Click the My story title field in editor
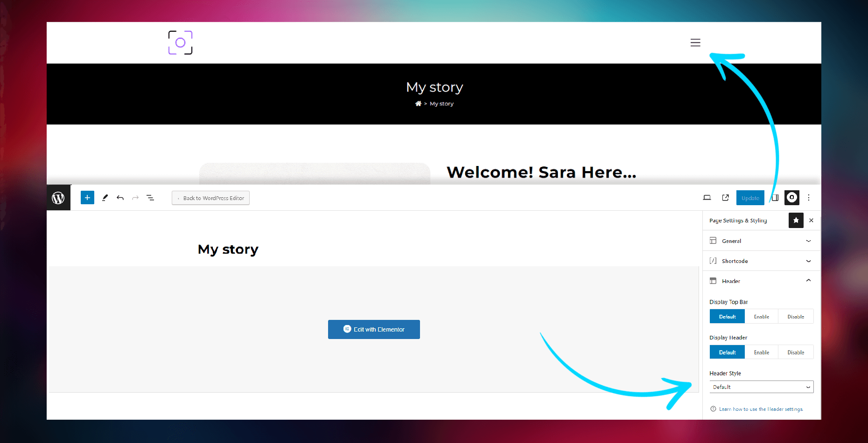The width and height of the screenshot is (868, 443). point(228,249)
